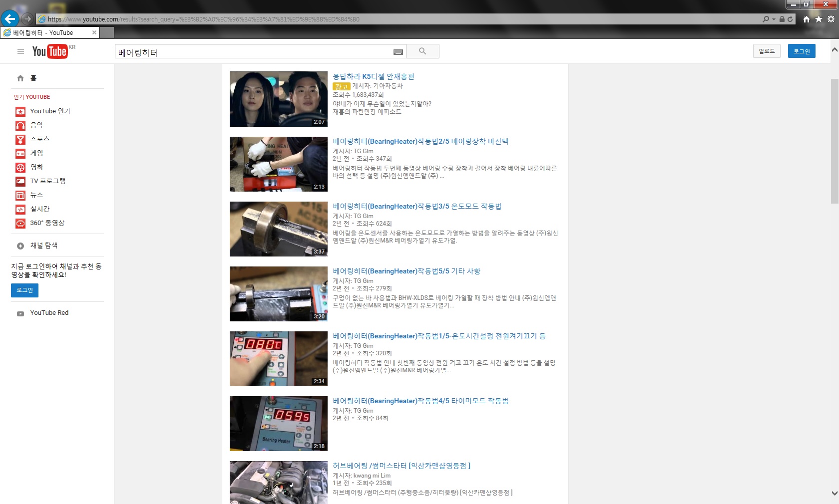Open the 기아자동차 channel link
This screenshot has height=504, width=839.
coord(388,86)
